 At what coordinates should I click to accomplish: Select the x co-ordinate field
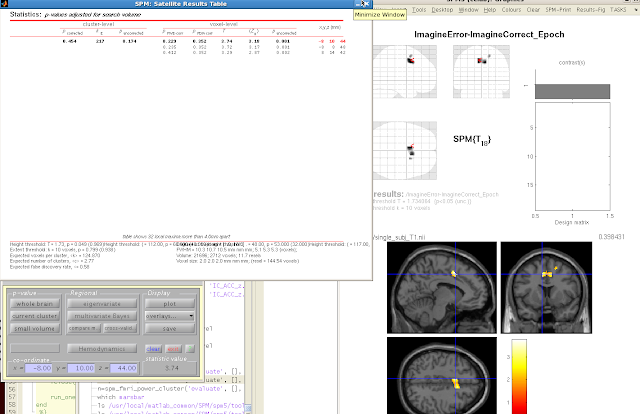coord(38,368)
